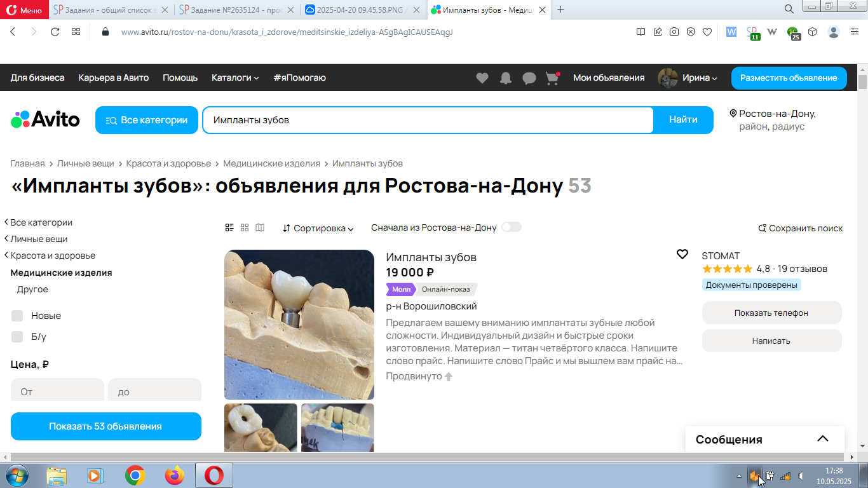Reload the current Avito page
The width and height of the screenshot is (868, 488).
click(55, 32)
